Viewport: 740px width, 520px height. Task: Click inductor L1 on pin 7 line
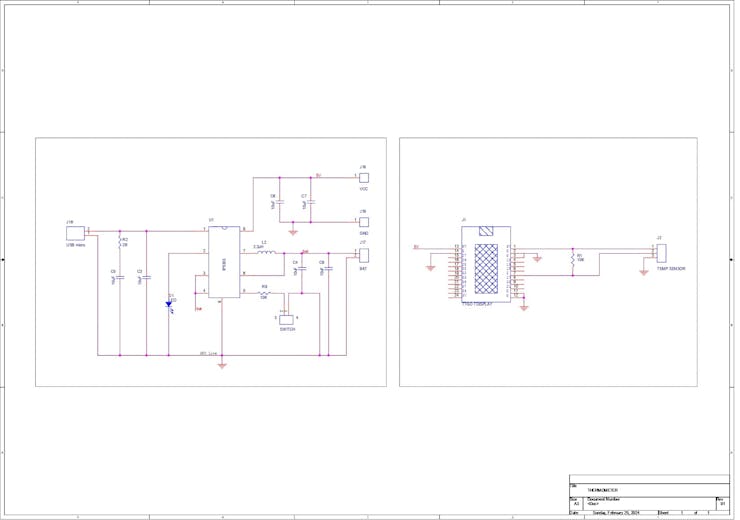click(x=266, y=253)
